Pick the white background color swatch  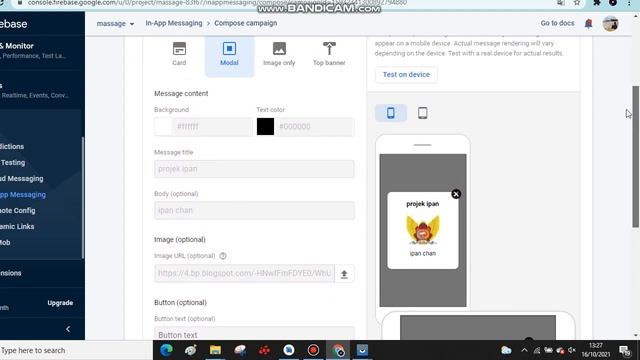[x=163, y=127]
